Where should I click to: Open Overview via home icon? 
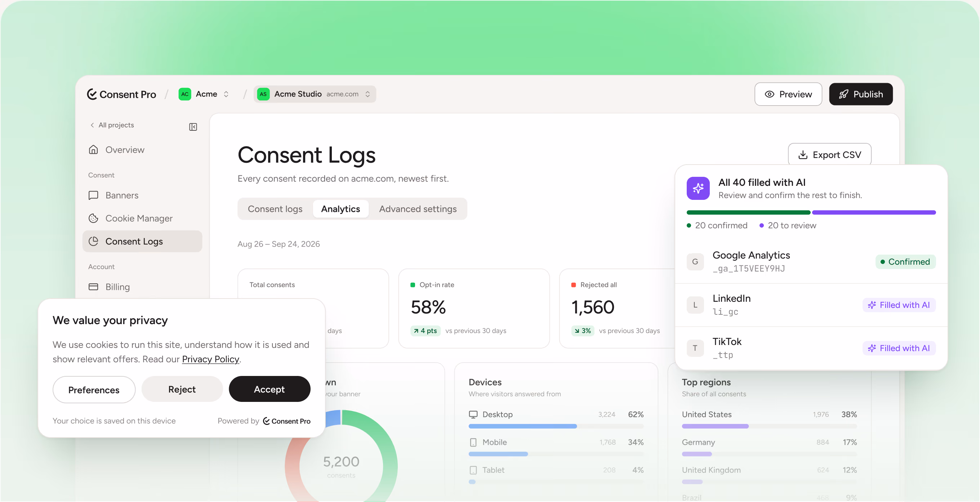tap(93, 149)
